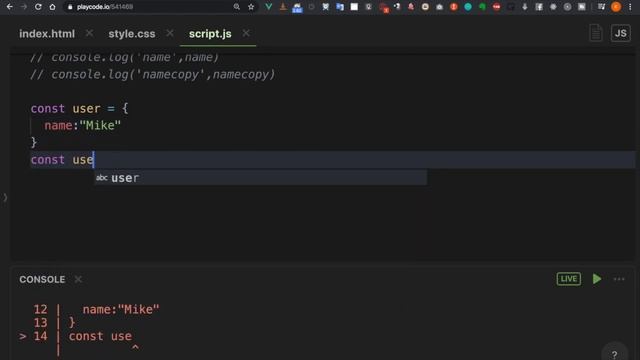The image size is (640, 360).
Task: Select the CONSOLE panel title
Action: [42, 280]
